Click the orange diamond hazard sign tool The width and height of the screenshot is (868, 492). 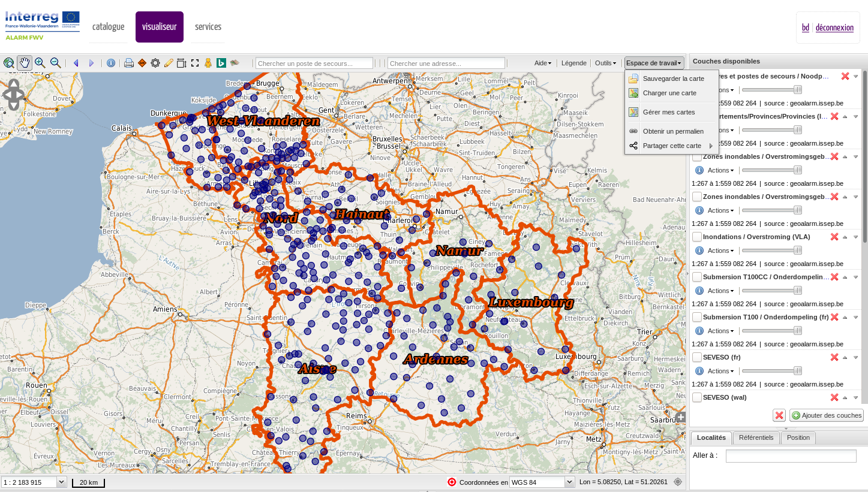[142, 63]
